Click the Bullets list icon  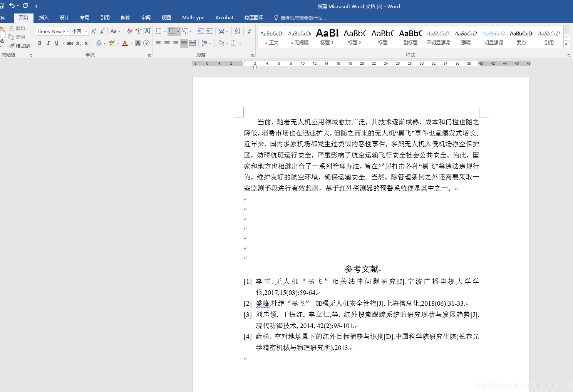158,31
